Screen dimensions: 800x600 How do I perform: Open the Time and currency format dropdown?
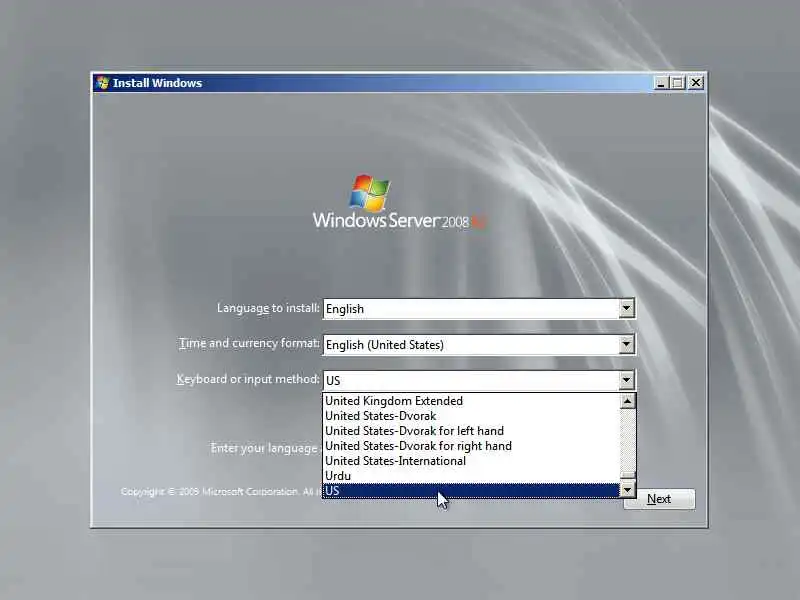pyautogui.click(x=626, y=344)
